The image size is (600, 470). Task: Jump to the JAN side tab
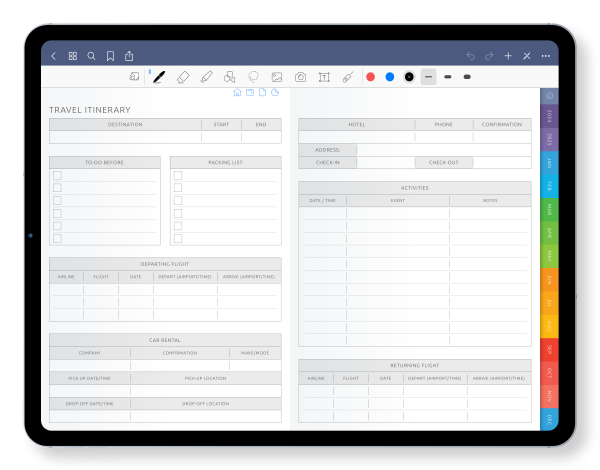[x=549, y=163]
